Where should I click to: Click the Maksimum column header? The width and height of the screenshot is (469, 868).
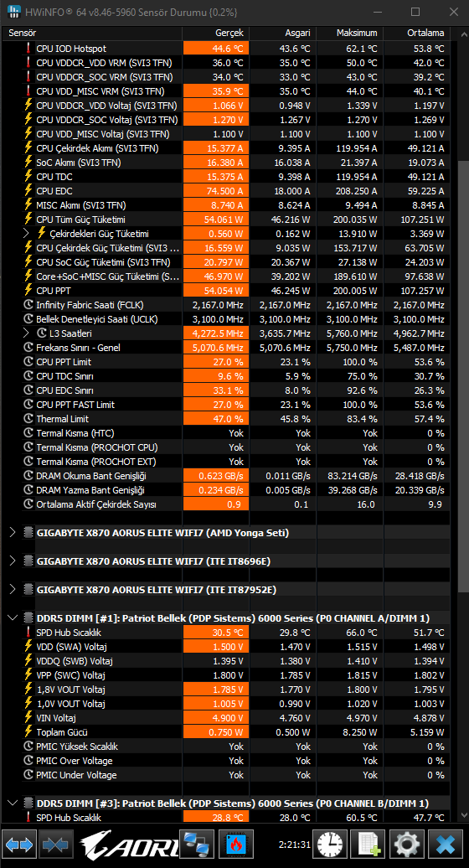[349, 34]
